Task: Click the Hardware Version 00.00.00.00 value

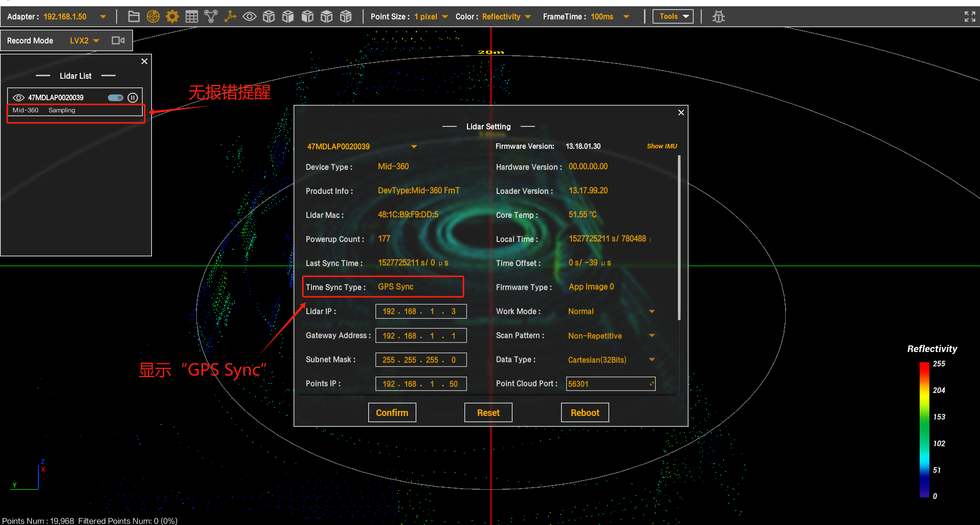Action: pyautogui.click(x=588, y=167)
